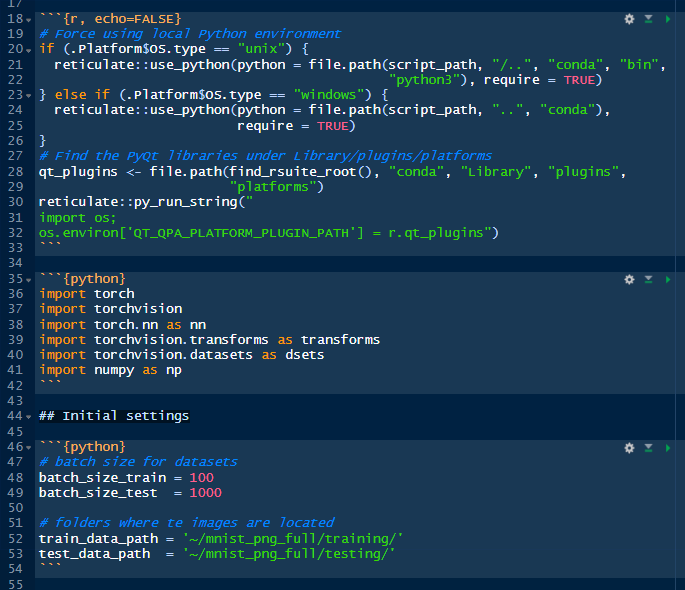685x590 pixels.
Task: Collapse the Initial settings section at line 44
Action: (x=29, y=415)
